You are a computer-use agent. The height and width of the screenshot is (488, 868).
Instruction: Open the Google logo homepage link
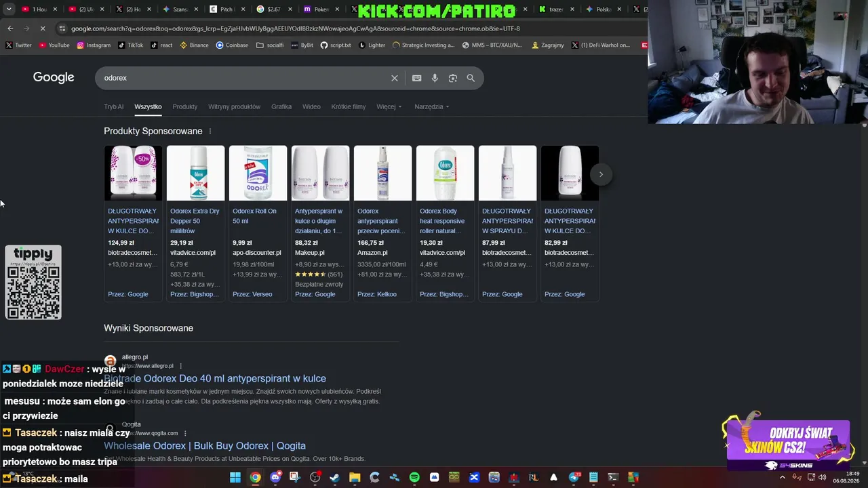click(x=54, y=77)
